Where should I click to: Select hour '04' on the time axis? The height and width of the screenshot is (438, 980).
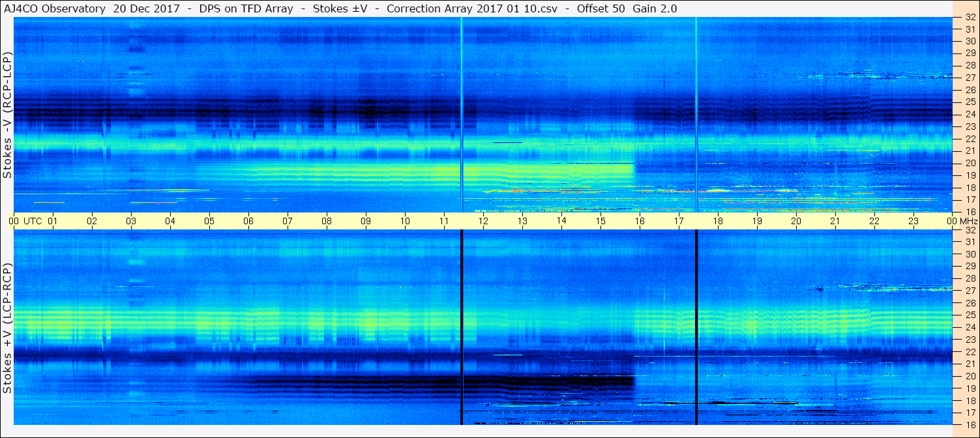170,221
